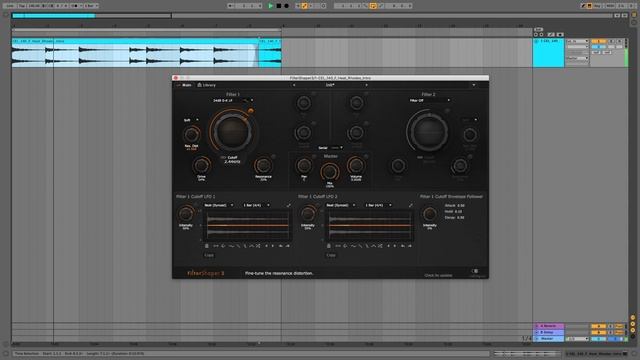
Task: Go to previous preset with left arrow
Action: click(294, 85)
